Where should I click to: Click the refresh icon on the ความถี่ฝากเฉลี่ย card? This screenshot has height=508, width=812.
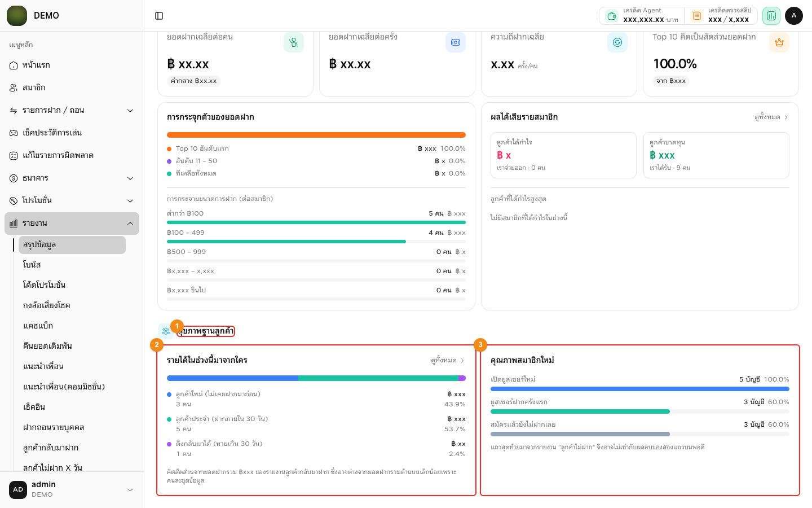click(x=617, y=42)
